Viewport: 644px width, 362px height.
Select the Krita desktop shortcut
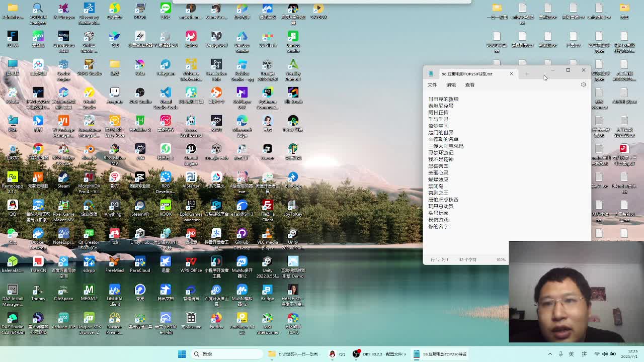tap(140, 68)
